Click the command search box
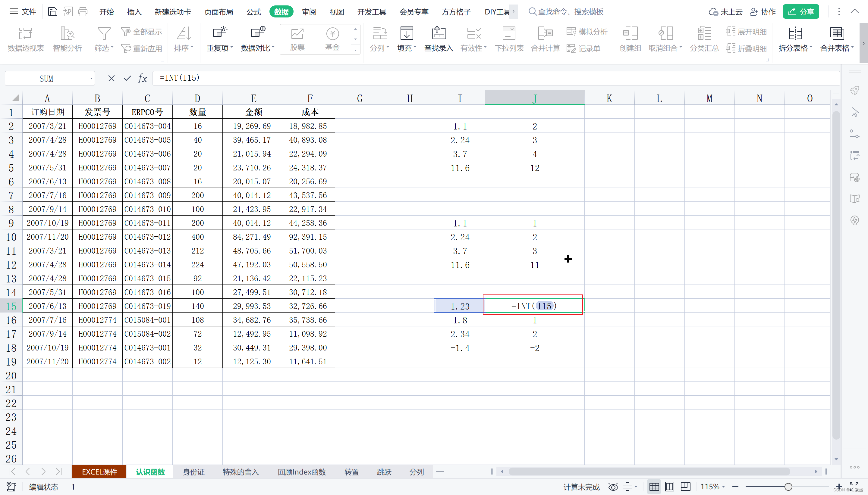This screenshot has width=868, height=495. tap(567, 12)
